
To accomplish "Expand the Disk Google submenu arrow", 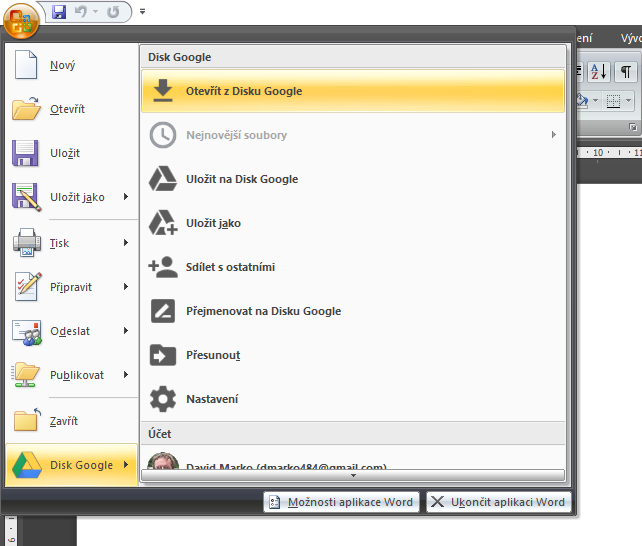I will (126, 465).
